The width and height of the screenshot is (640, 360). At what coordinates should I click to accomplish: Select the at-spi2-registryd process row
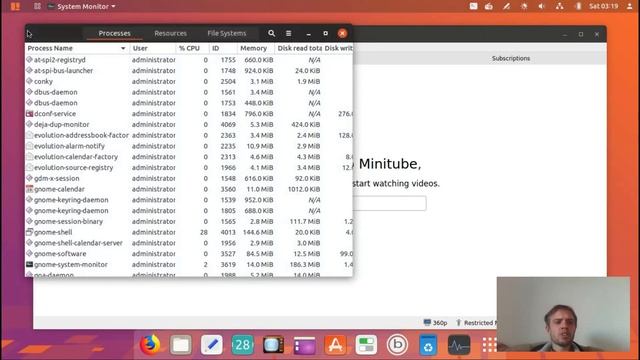coord(189,60)
